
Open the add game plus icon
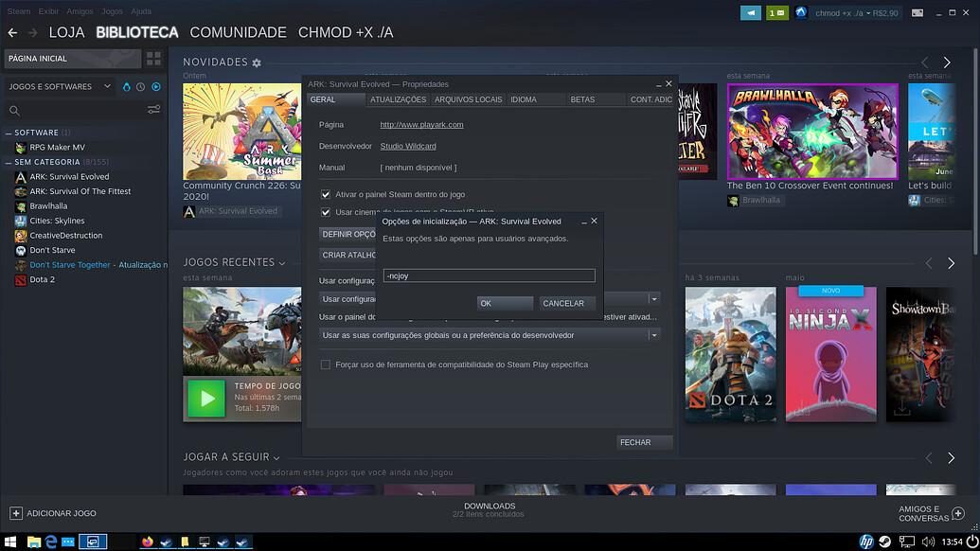coord(16,513)
